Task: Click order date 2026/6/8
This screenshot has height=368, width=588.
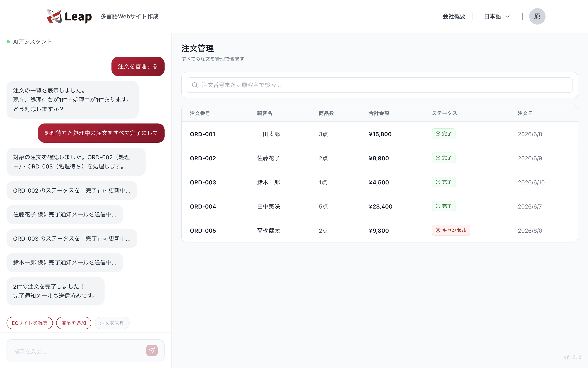Action: (x=530, y=134)
